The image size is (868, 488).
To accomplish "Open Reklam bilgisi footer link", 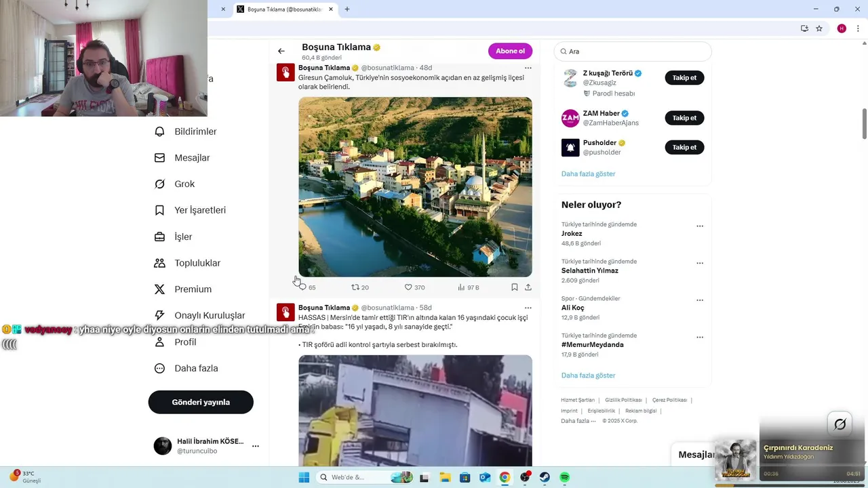I will coord(641,411).
